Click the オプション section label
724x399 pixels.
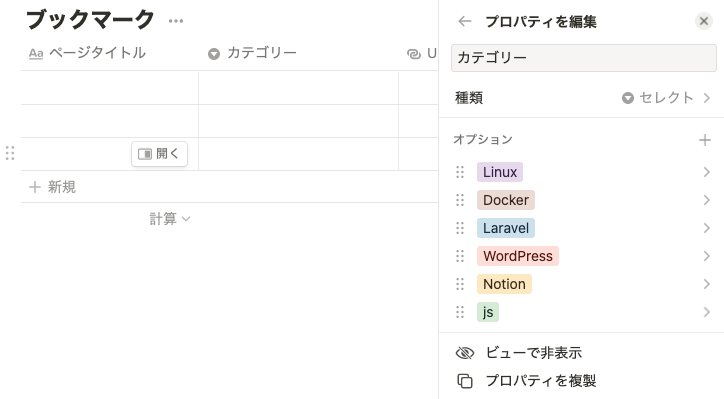tap(483, 139)
